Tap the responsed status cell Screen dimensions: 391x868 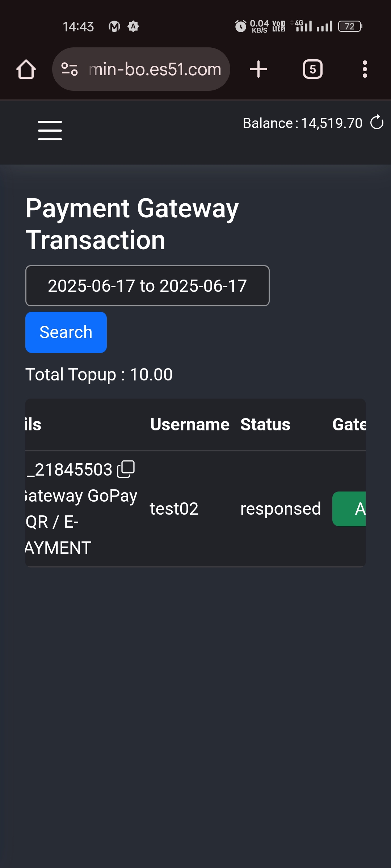click(x=281, y=509)
